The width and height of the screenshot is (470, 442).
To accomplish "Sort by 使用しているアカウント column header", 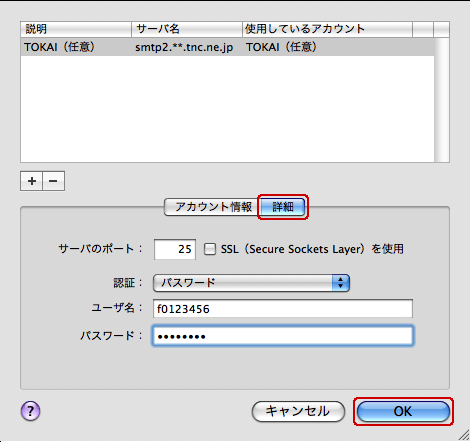I will click(x=327, y=29).
